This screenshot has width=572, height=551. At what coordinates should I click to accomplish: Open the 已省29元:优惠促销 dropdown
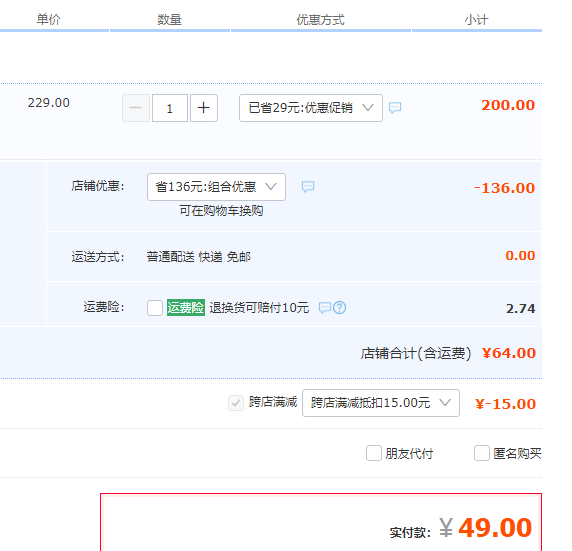(311, 108)
